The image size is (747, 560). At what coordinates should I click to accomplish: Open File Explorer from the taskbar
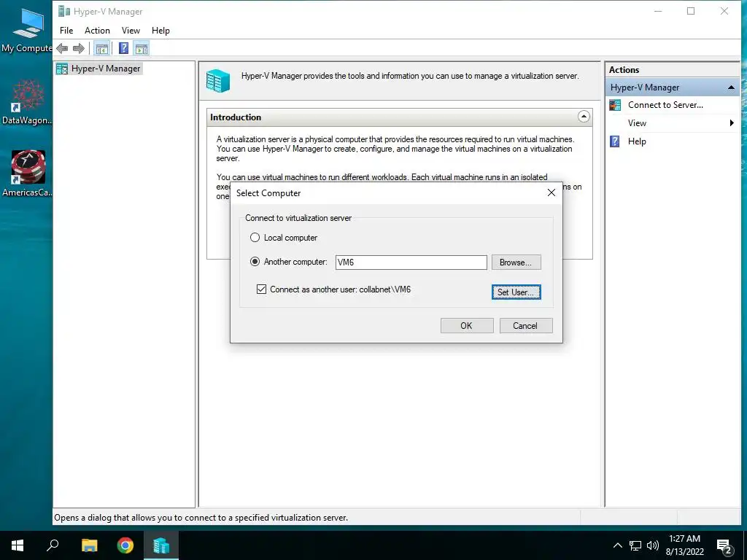(x=89, y=545)
